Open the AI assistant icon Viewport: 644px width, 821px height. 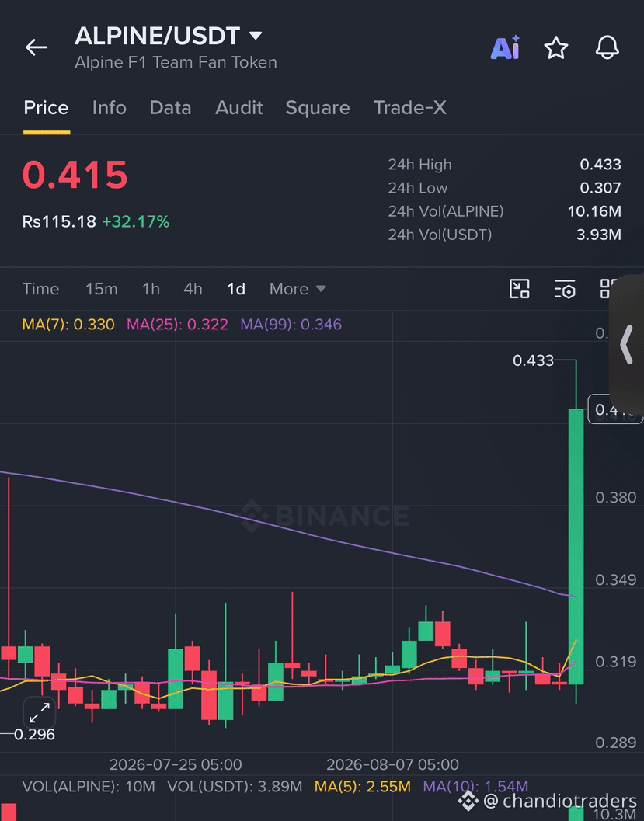coord(505,47)
